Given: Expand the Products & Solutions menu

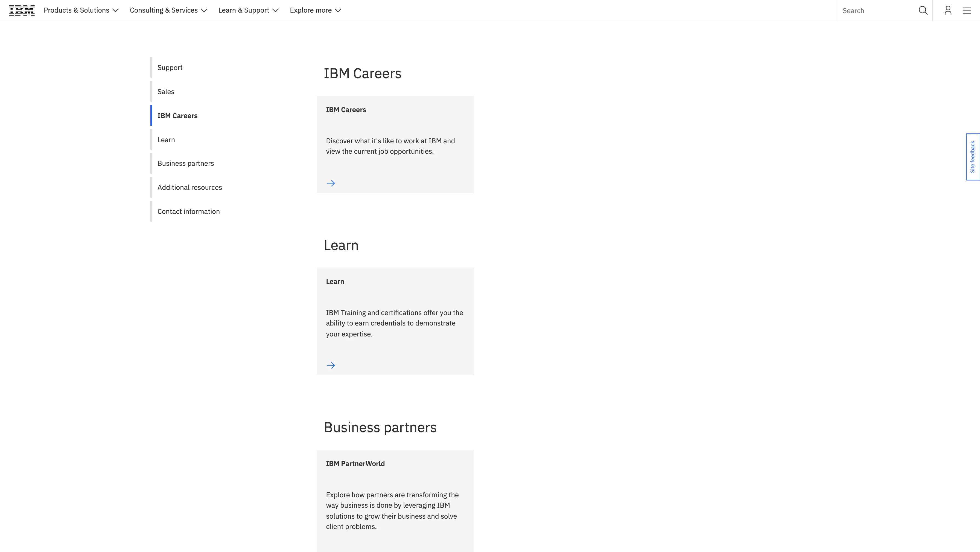Looking at the screenshot, I should click(x=81, y=10).
